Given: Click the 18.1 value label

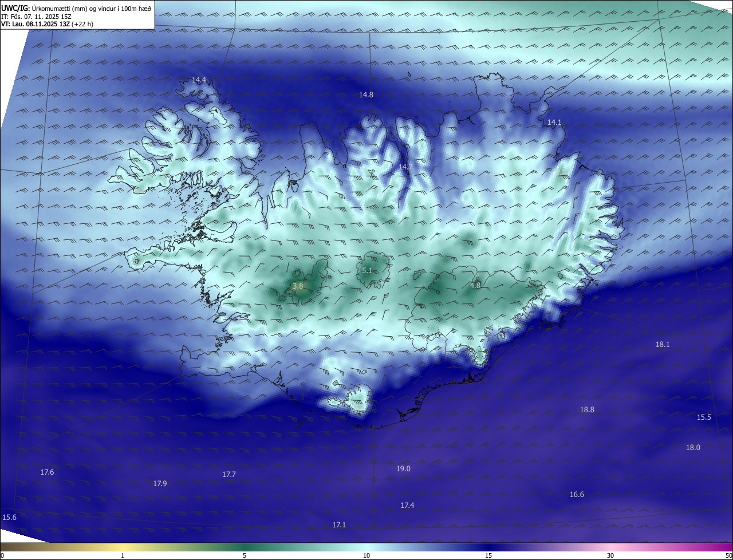Looking at the screenshot, I should tap(663, 345).
